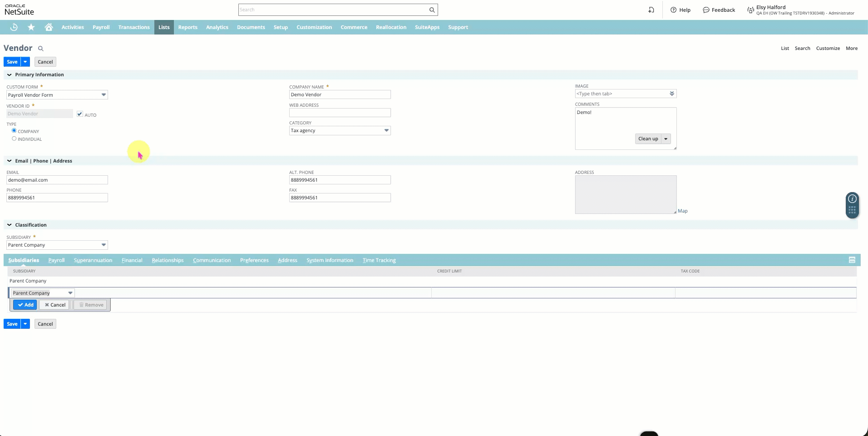Click the Web Address input field

tap(340, 113)
